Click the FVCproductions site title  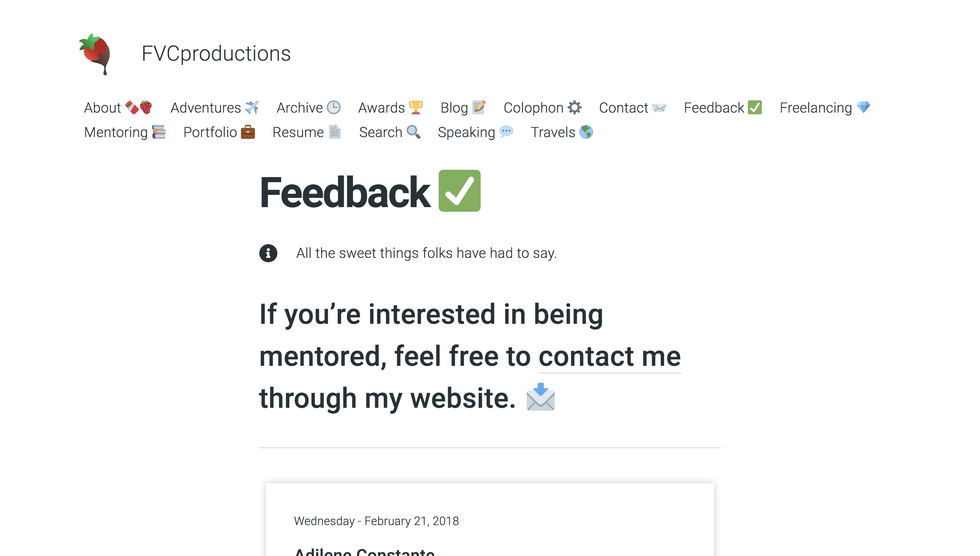point(216,53)
